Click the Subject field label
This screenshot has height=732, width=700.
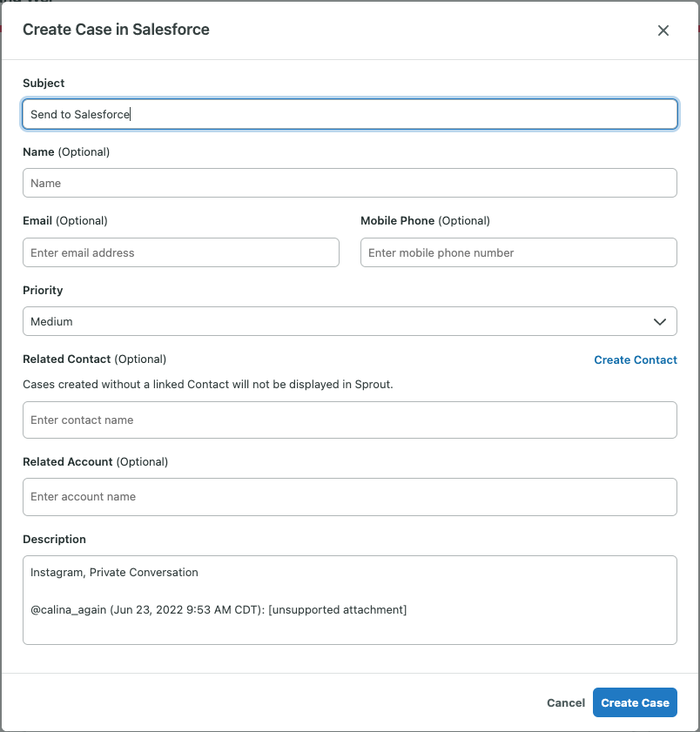tap(43, 83)
